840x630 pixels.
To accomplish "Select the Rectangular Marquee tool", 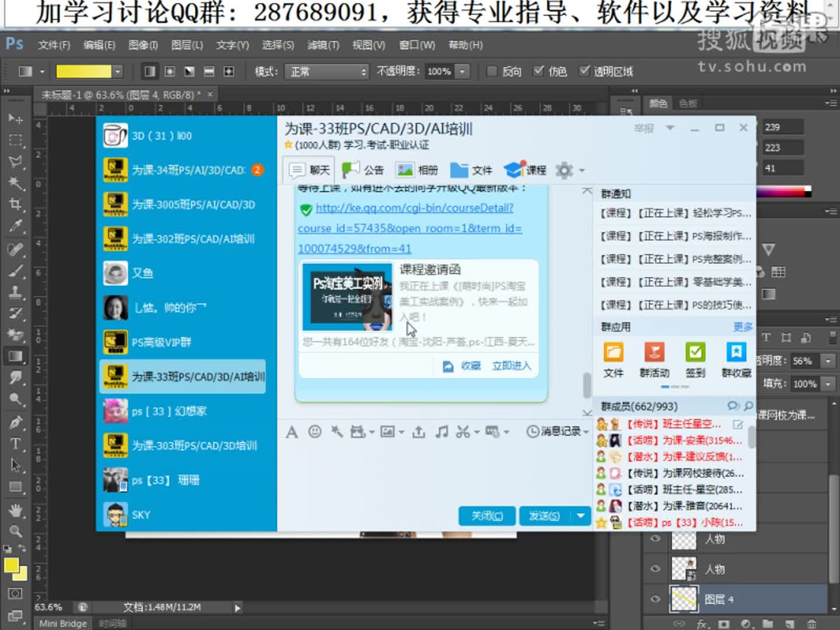I will click(16, 140).
